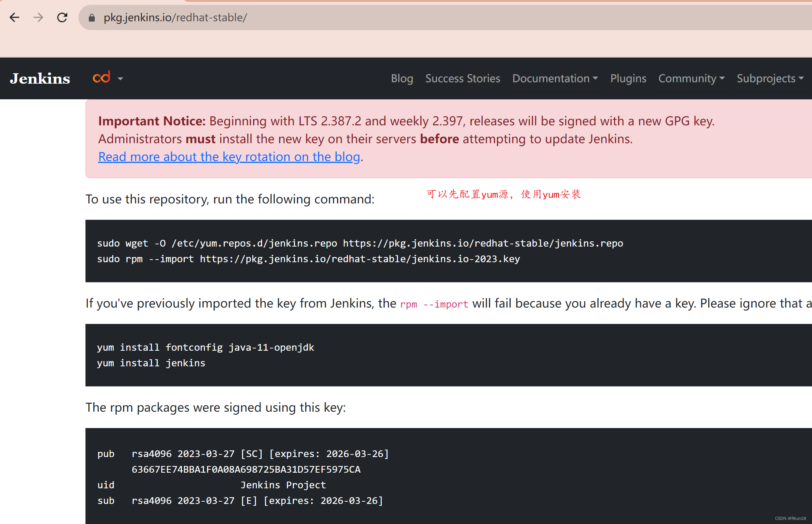This screenshot has width=812, height=524.
Task: Go forward with the browser forward arrow
Action: click(x=38, y=17)
